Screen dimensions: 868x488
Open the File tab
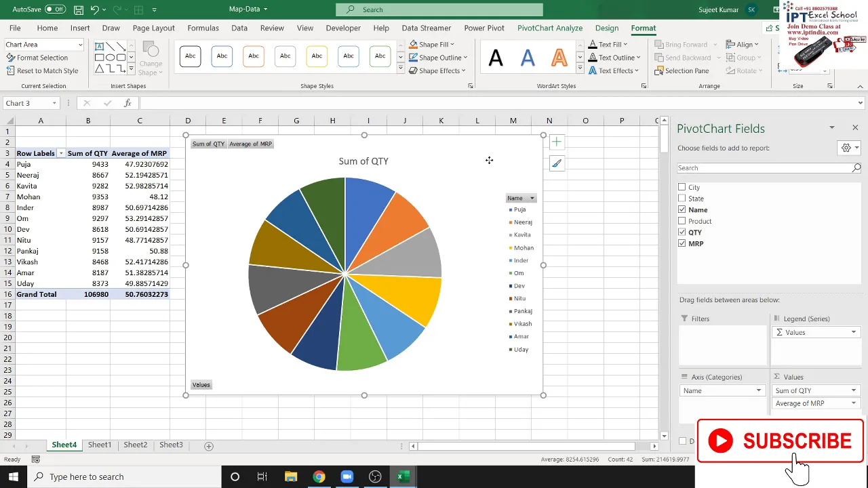pos(15,28)
